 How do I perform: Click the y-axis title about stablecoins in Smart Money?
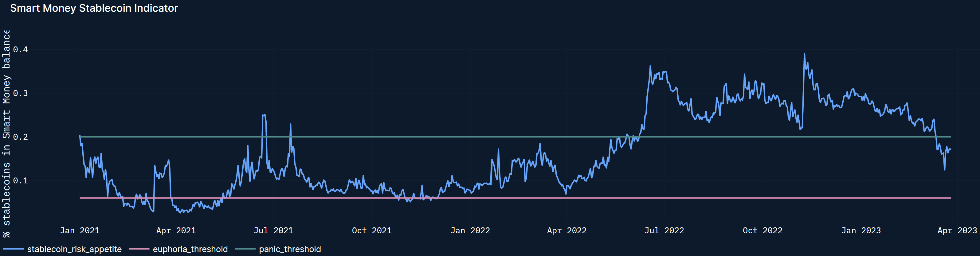[6, 133]
